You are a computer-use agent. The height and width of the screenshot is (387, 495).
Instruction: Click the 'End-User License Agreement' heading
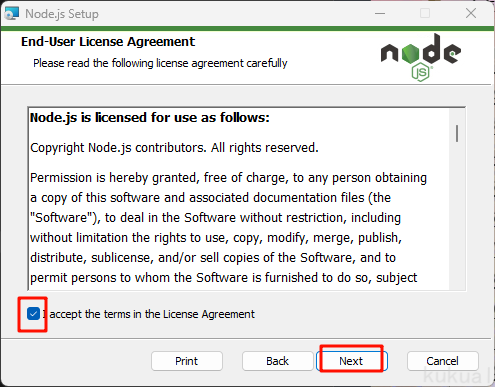pyautogui.click(x=108, y=42)
